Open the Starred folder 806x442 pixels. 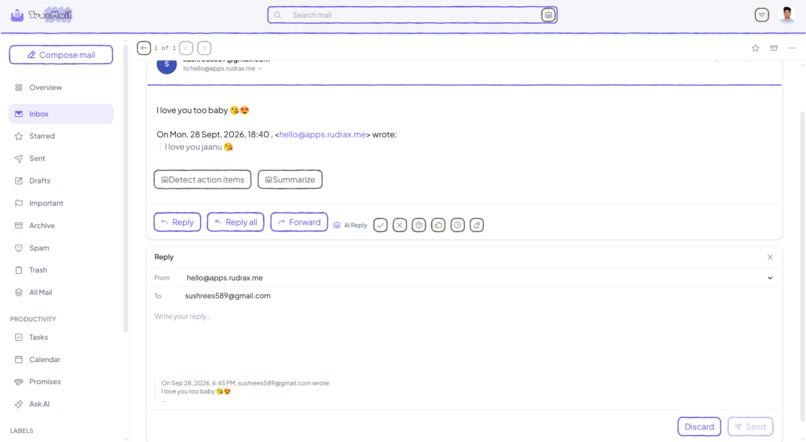pyautogui.click(x=61, y=136)
